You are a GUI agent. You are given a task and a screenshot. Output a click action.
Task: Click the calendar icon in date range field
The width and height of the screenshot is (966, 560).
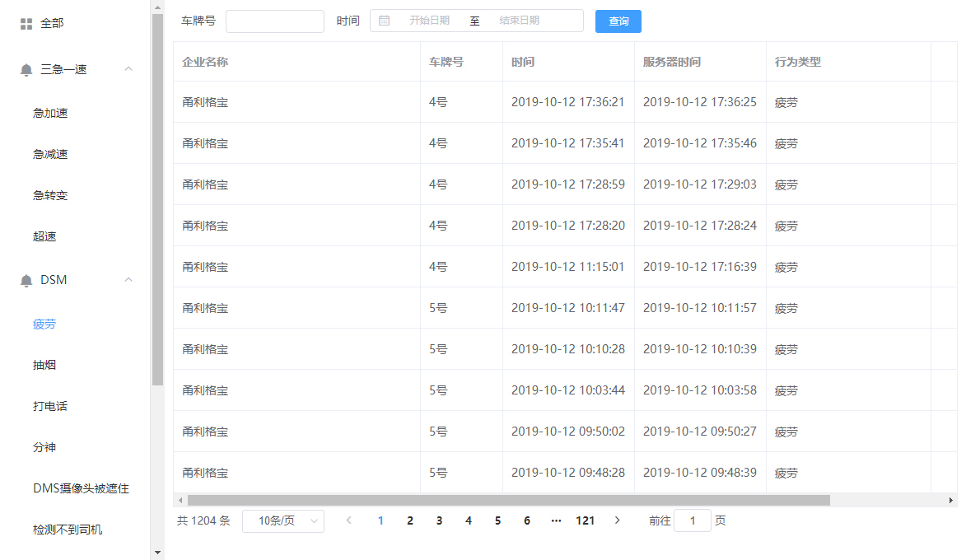pyautogui.click(x=384, y=21)
